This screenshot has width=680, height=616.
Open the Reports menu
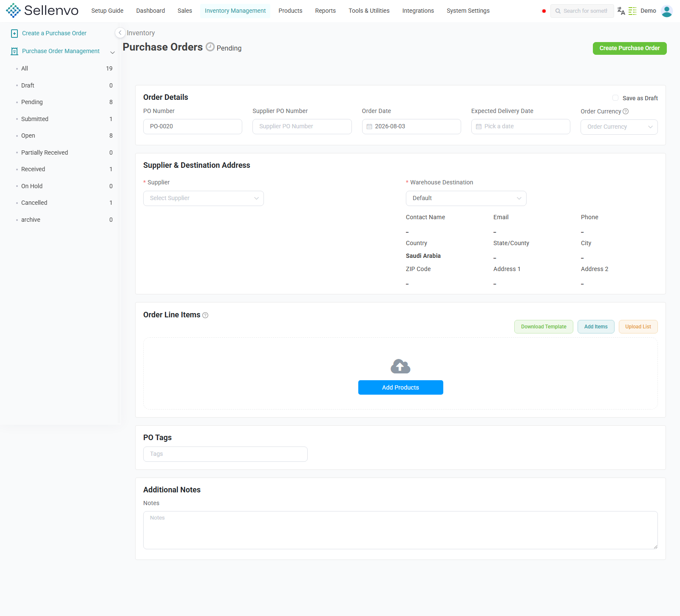326,11
